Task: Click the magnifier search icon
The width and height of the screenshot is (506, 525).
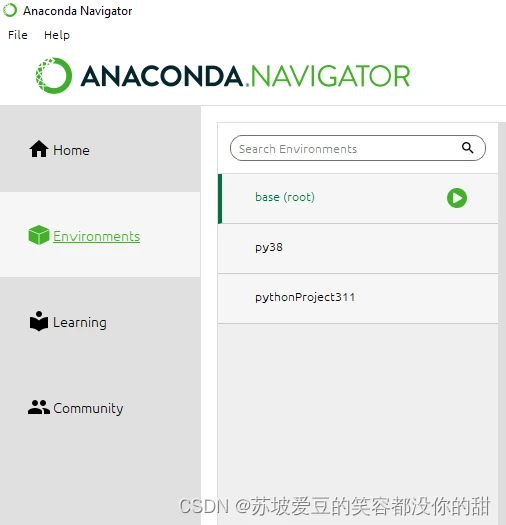Action: [467, 148]
